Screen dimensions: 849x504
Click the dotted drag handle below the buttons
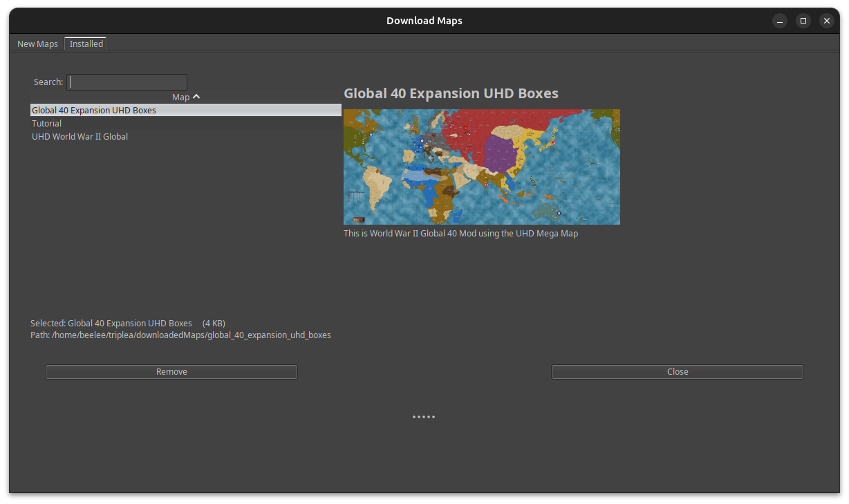(424, 416)
